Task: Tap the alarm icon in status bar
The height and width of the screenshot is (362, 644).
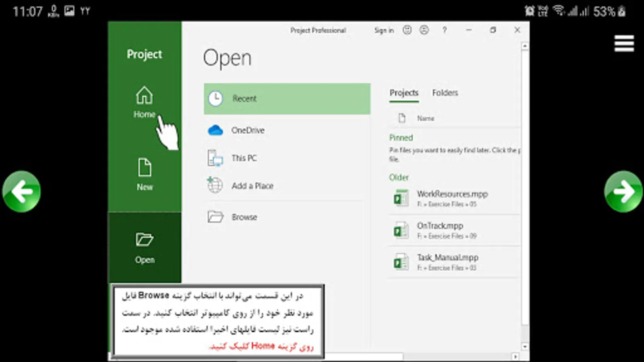Action: pos(530,11)
